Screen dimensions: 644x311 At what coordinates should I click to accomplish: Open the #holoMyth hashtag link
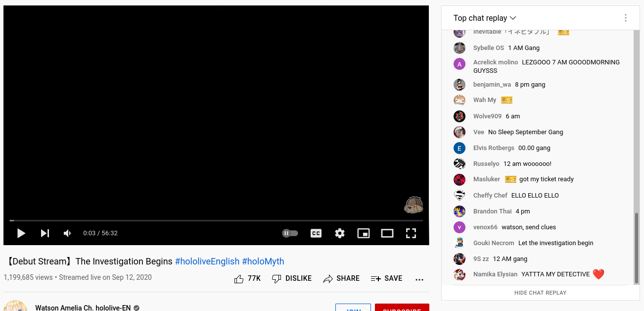(263, 261)
